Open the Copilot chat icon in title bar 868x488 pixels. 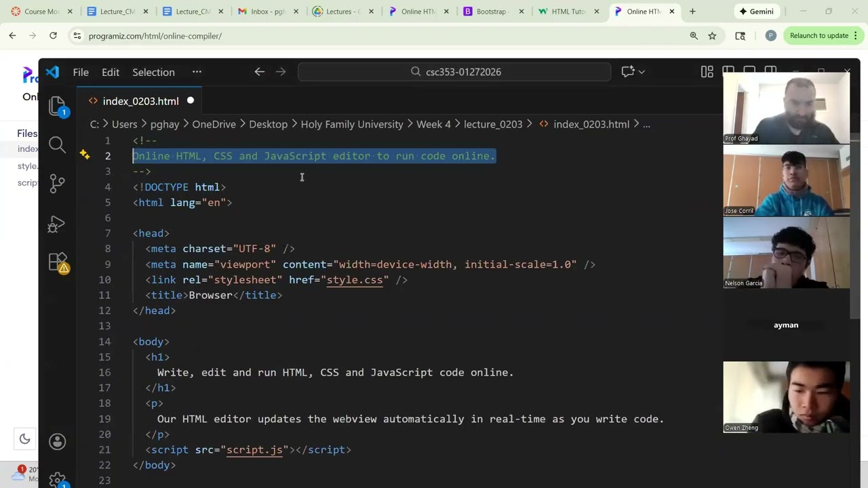[x=628, y=72]
